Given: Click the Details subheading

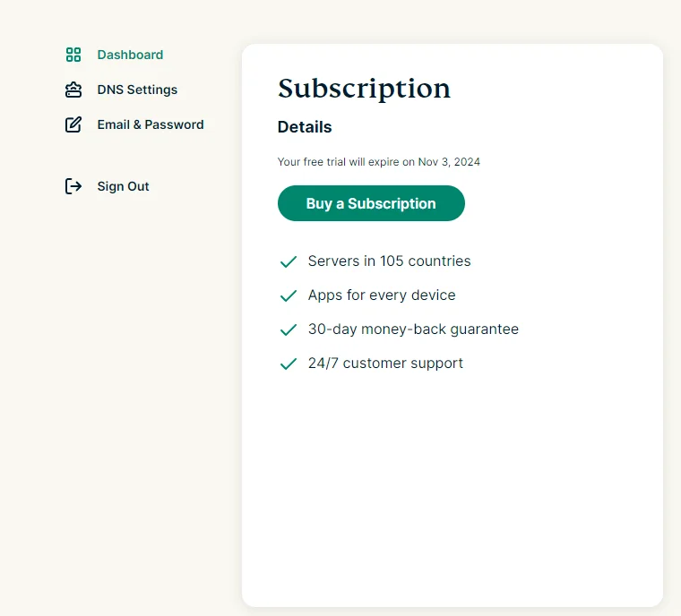Looking at the screenshot, I should tap(305, 127).
